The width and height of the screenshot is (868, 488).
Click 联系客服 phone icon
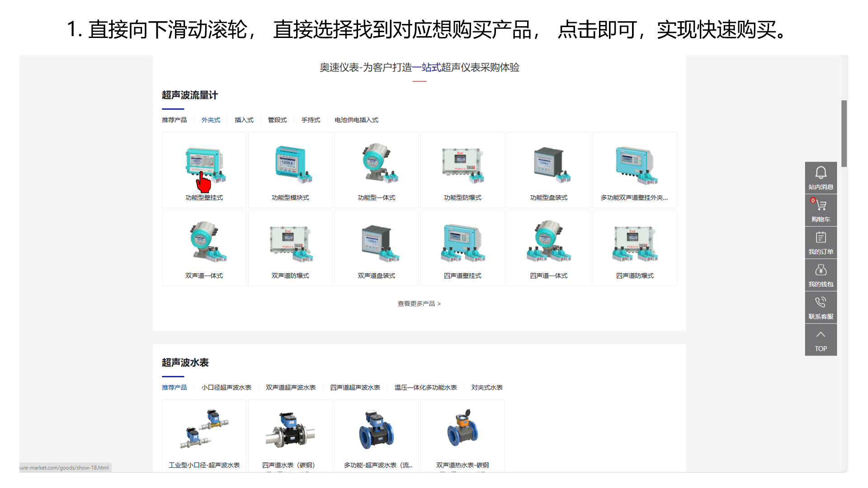[821, 302]
